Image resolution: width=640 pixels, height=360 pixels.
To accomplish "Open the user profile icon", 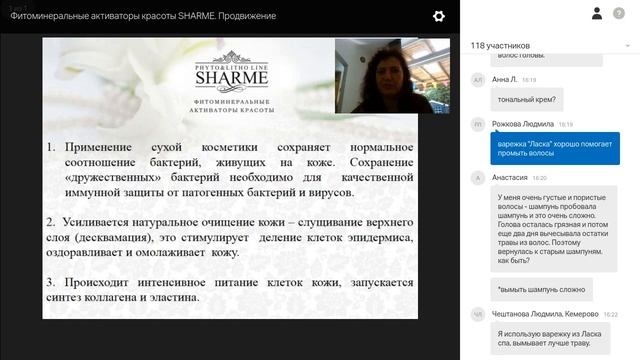I will point(597,13).
